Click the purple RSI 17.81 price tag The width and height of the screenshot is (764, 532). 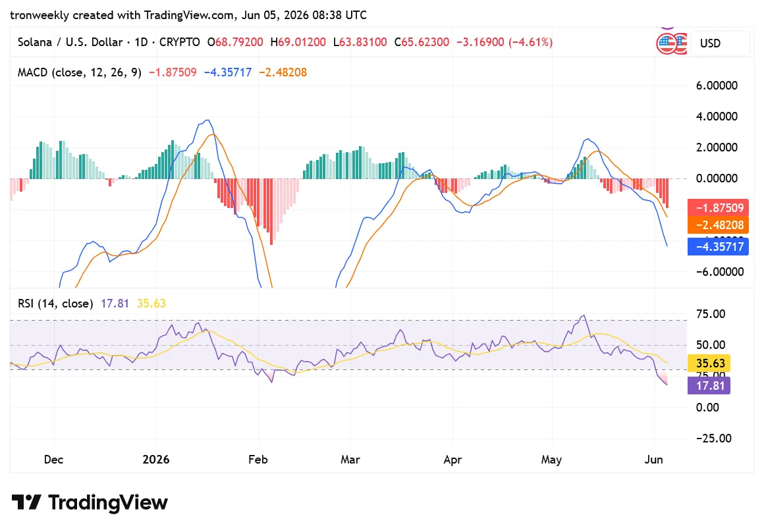[x=709, y=385]
